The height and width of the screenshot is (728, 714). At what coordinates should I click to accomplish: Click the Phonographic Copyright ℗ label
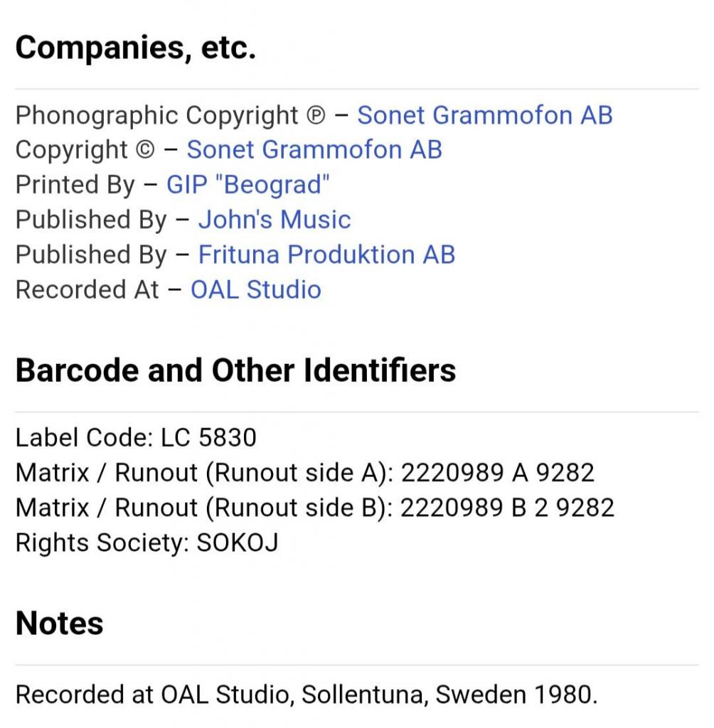pos(170,115)
